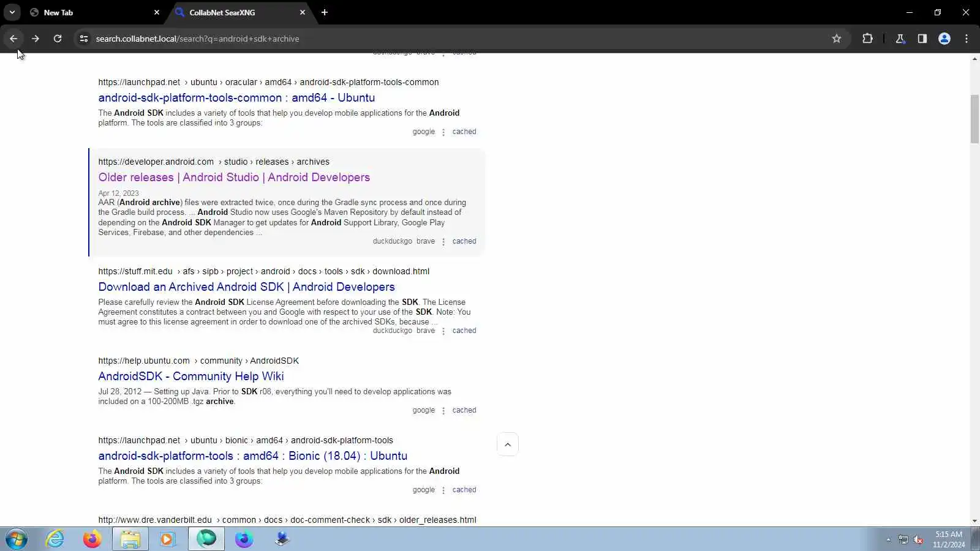Open the muted volume tray icon

918,539
